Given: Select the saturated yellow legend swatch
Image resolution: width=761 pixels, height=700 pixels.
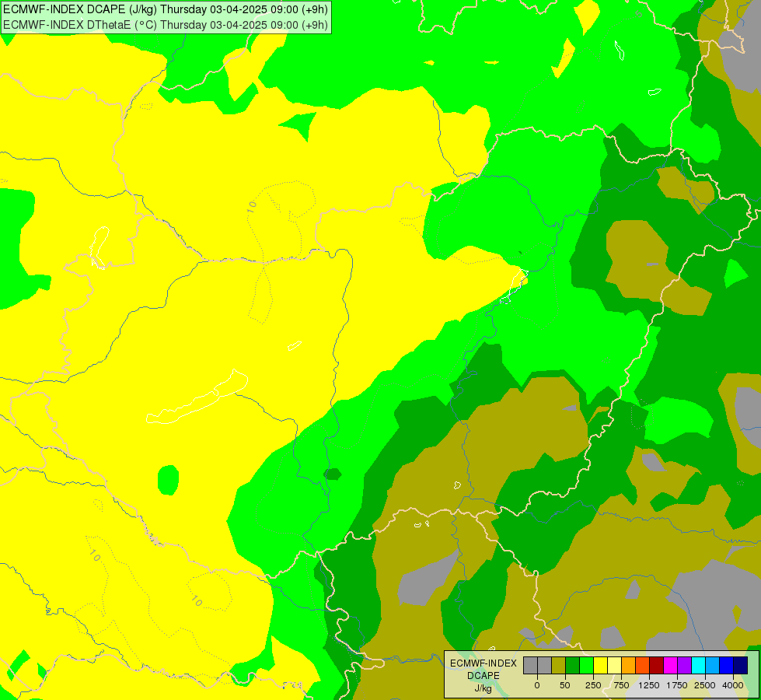Looking at the screenshot, I should [600, 665].
